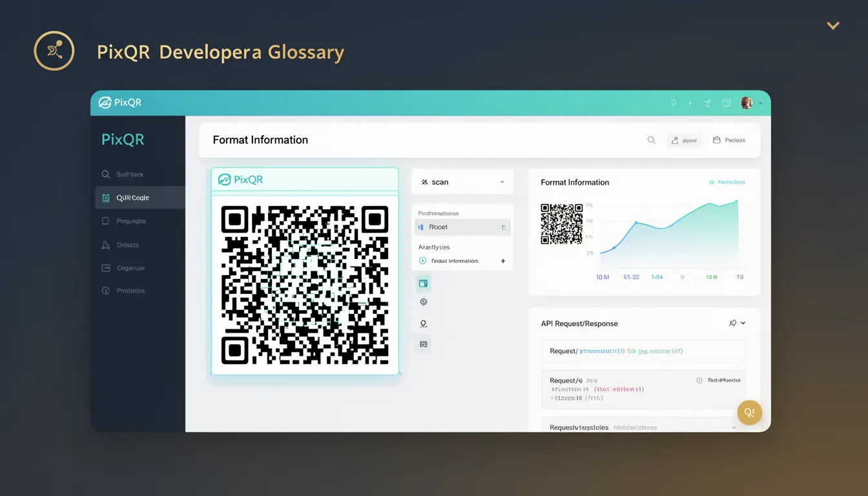868x496 pixels.
Task: Click the "Pastpthandor" link beside the info icon
Action: tap(724, 380)
